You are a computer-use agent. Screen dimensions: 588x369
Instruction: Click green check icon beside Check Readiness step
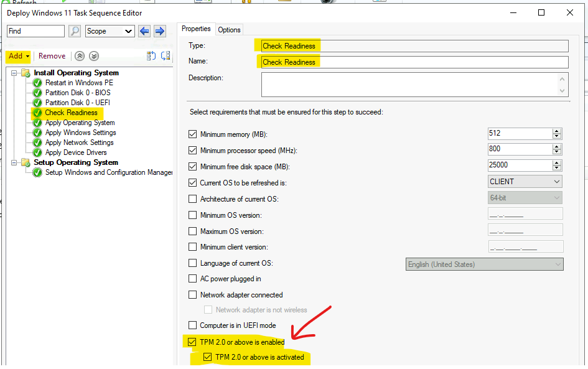[x=37, y=113]
